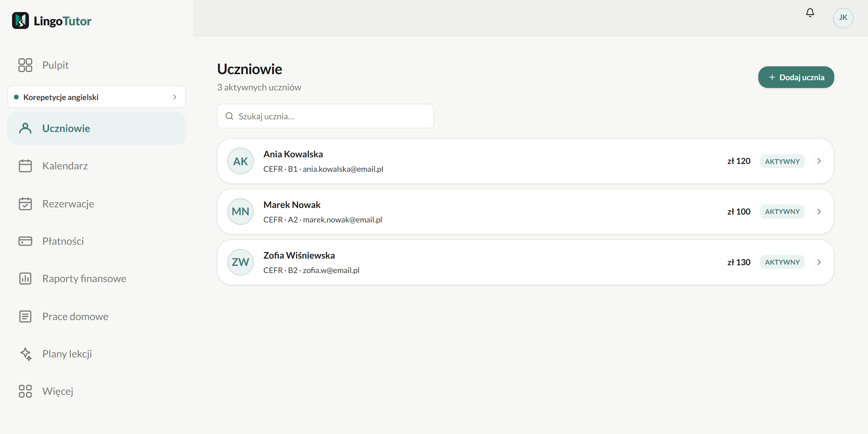Click the Więcej grid icon

[25, 391]
